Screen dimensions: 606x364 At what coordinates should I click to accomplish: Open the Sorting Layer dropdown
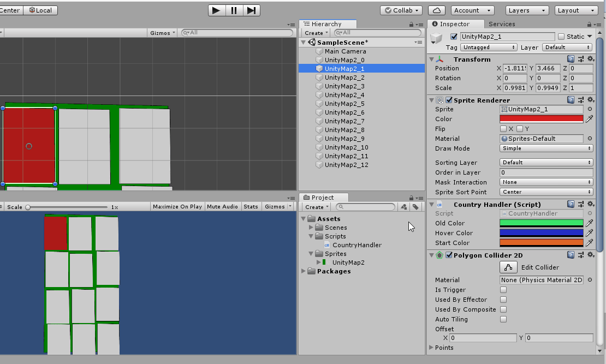[546, 163]
